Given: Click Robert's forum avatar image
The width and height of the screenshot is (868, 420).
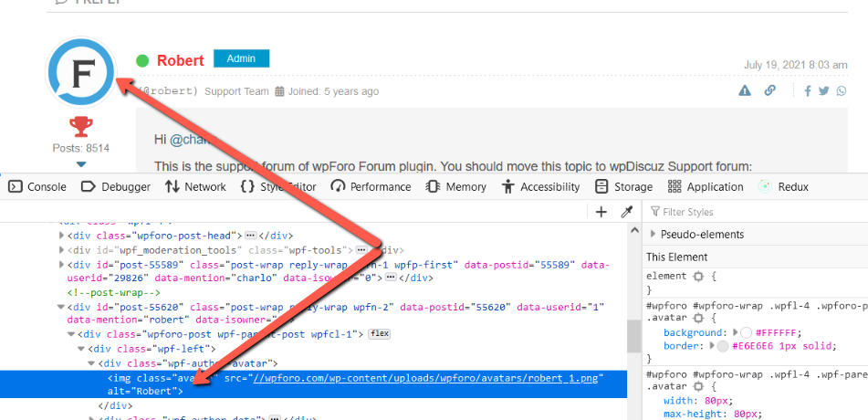Looking at the screenshot, I should [x=81, y=72].
